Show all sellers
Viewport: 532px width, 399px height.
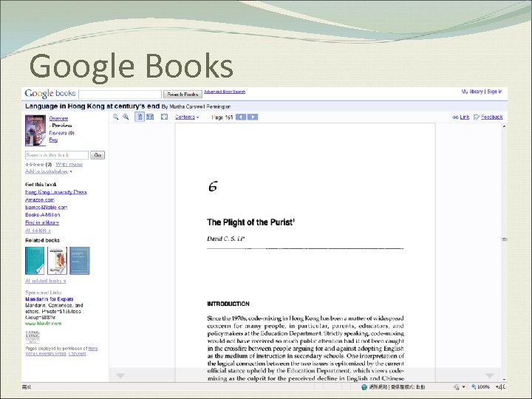(38, 231)
